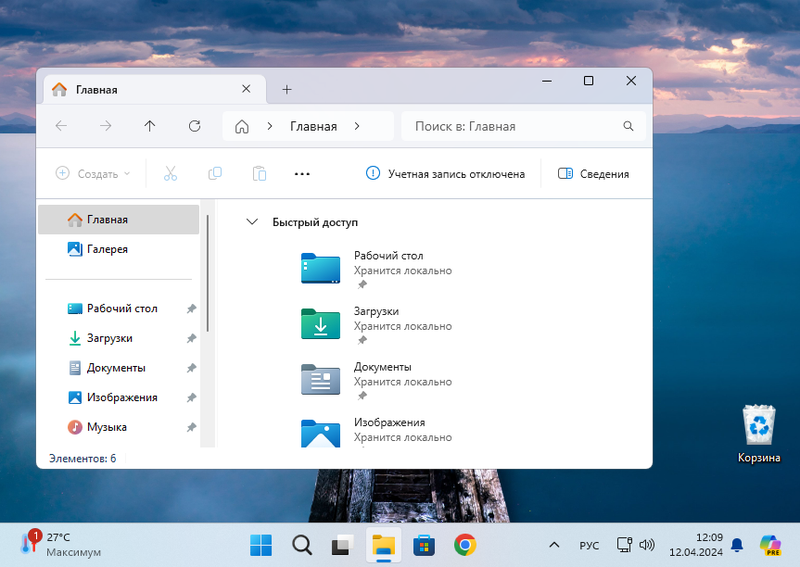Open network status tray icon
800x567 pixels.
point(624,545)
